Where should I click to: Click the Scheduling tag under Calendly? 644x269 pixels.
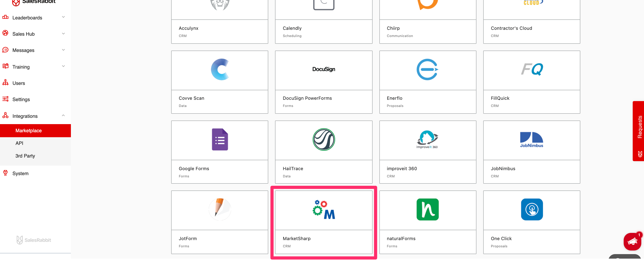(x=292, y=36)
